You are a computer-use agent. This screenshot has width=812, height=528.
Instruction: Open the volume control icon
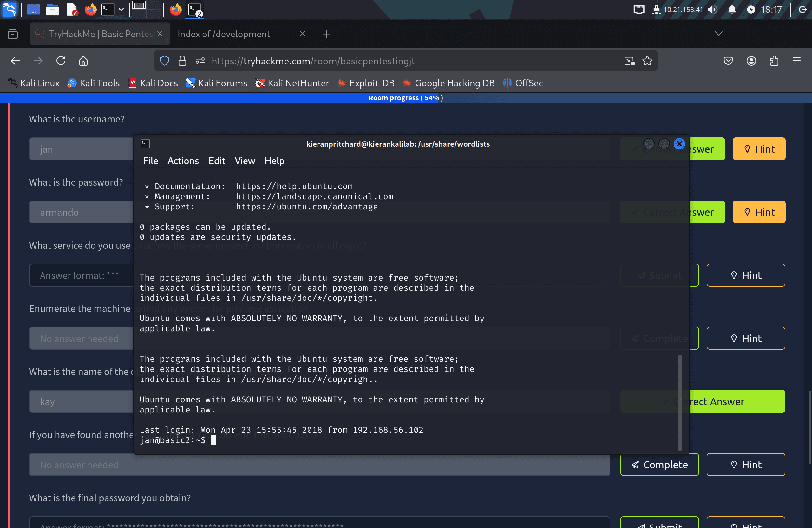(712, 10)
